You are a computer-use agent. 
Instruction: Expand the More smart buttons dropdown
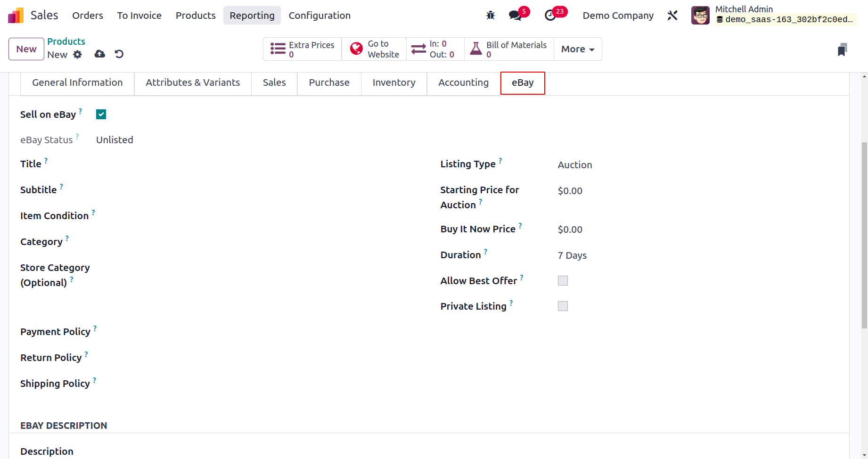[x=578, y=49]
